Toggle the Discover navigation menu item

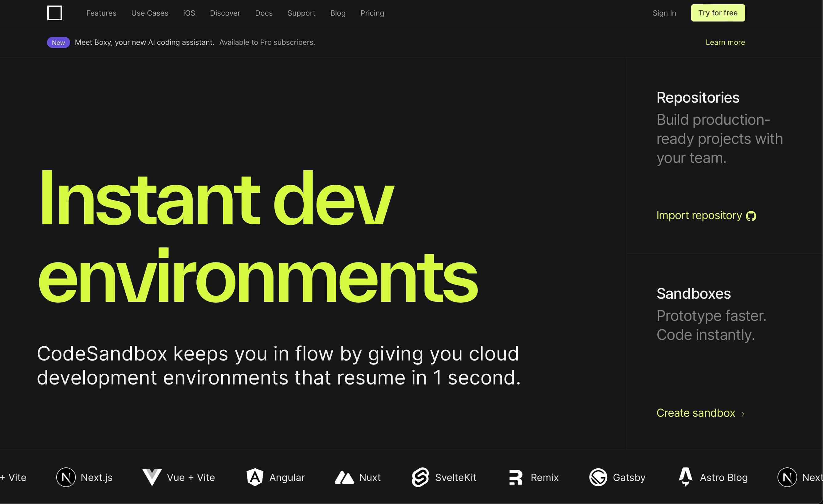pos(225,13)
